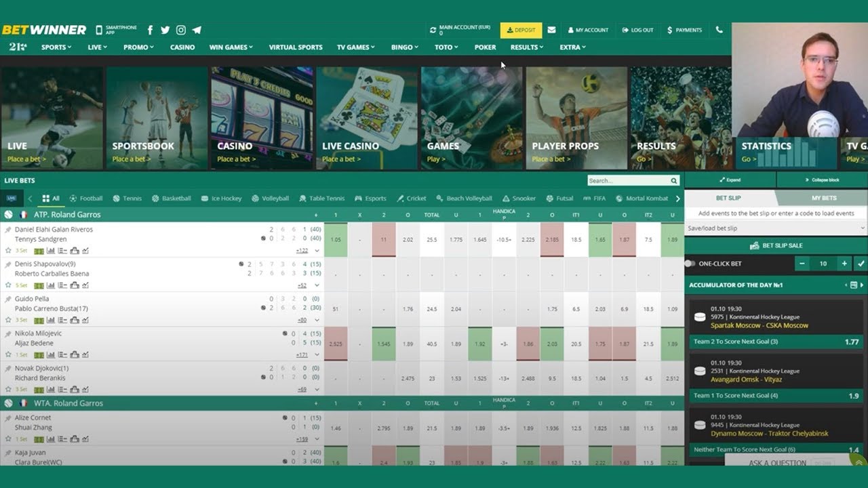Open Save/load bet slip dropdown

776,228
